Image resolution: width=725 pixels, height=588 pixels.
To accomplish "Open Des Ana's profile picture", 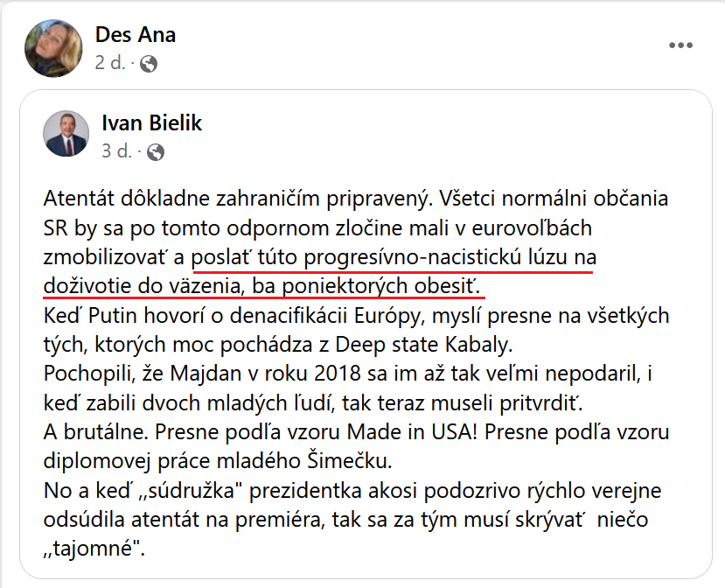I will pyautogui.click(x=54, y=46).
